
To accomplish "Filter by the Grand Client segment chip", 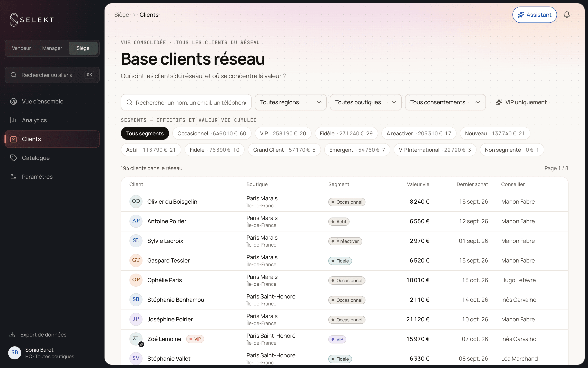I will coord(284,150).
